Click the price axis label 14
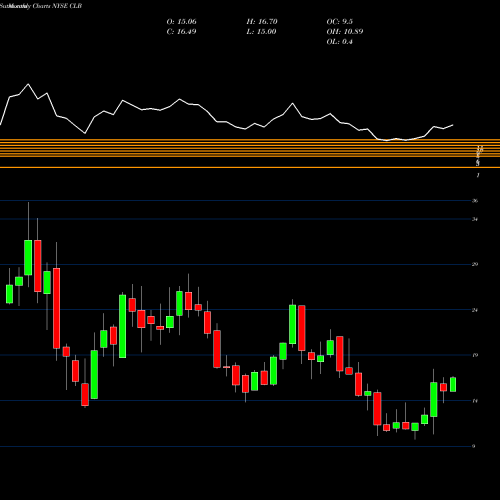The width and height of the screenshot is (500, 500). (475, 401)
